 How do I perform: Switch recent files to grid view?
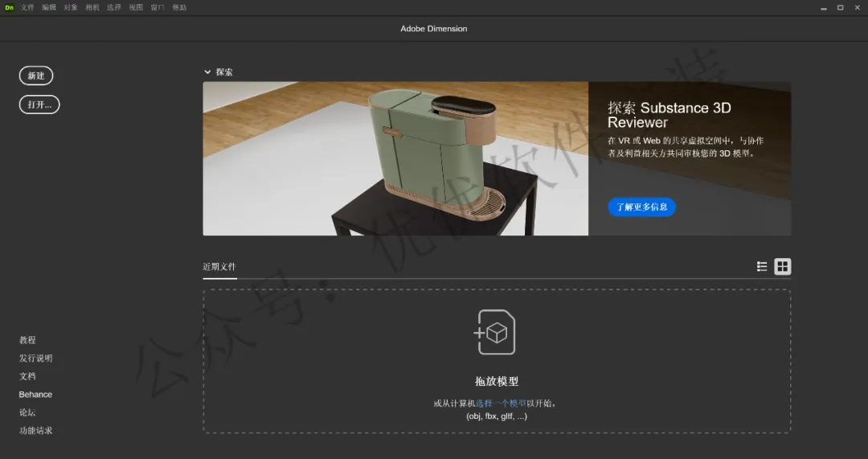coord(782,267)
